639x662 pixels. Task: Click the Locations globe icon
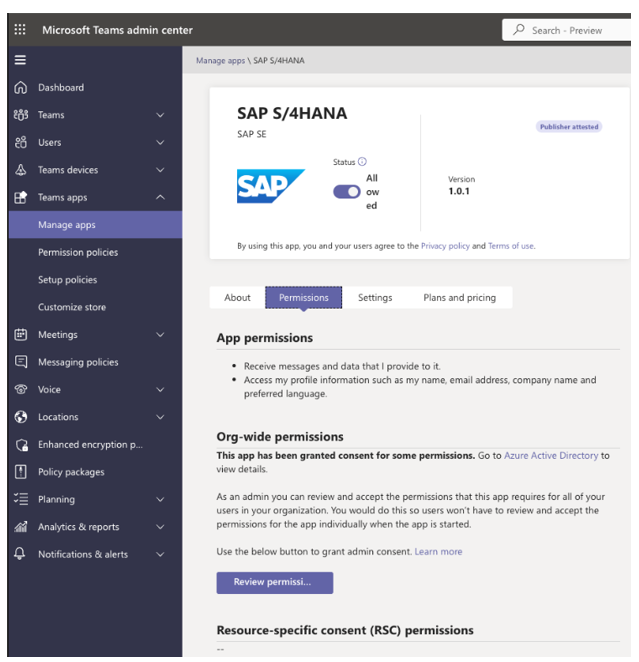coord(21,417)
